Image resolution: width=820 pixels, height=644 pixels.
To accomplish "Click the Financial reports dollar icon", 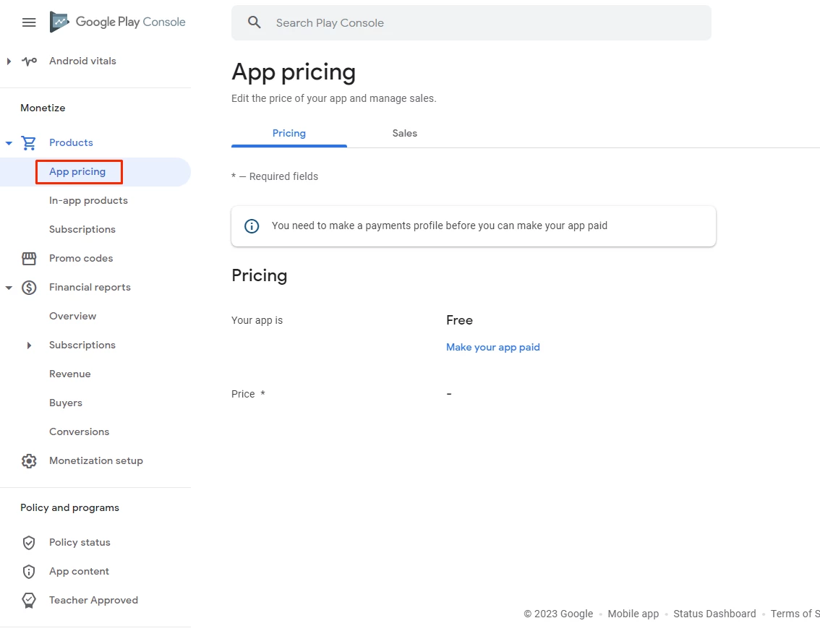I will [29, 288].
